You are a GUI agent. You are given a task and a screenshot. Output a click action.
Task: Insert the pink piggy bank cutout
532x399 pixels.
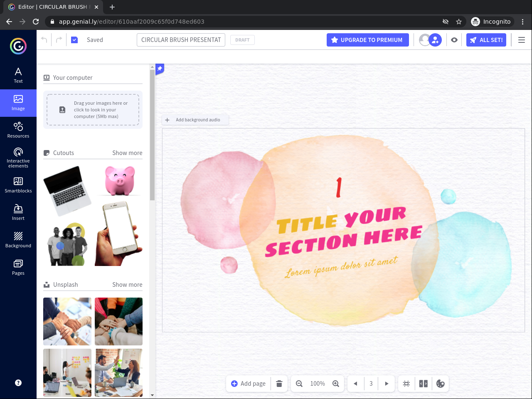pos(120,181)
